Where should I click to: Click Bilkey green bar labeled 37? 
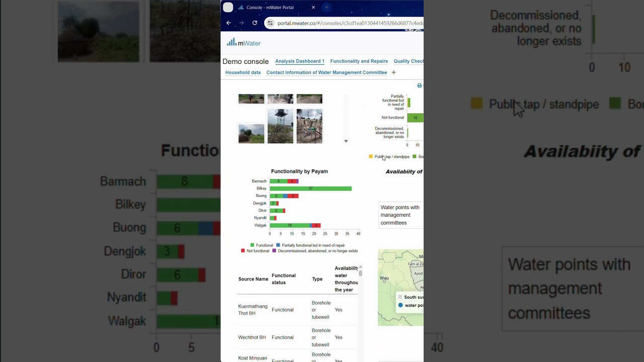[310, 189]
